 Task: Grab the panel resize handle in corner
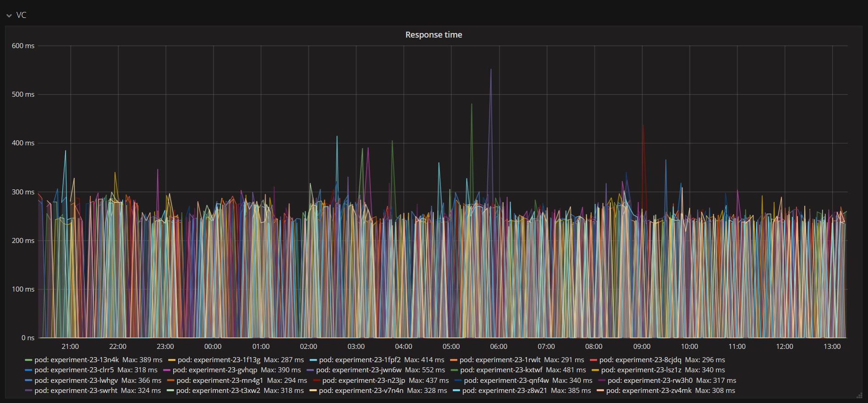coord(859,395)
